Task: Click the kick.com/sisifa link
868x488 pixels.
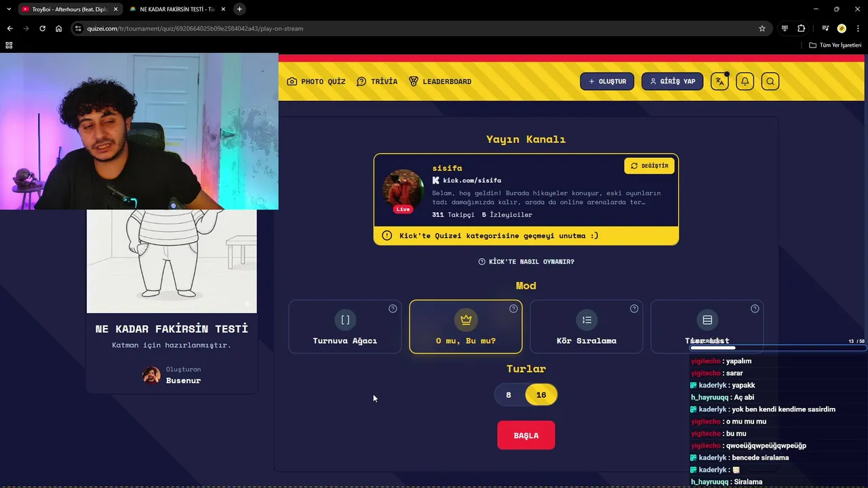Action: (x=472, y=180)
